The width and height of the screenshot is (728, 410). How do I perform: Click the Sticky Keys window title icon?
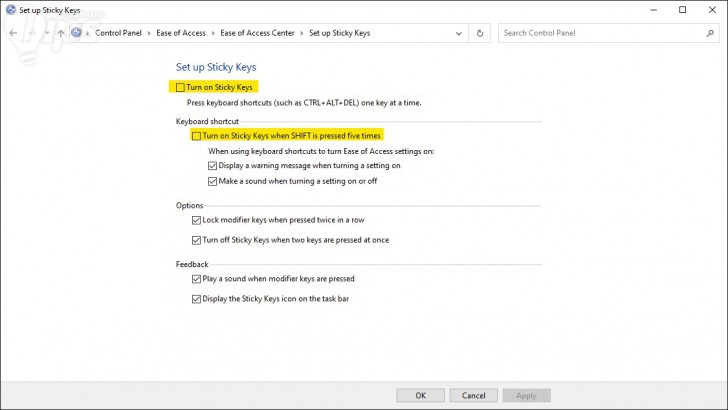(11, 9)
